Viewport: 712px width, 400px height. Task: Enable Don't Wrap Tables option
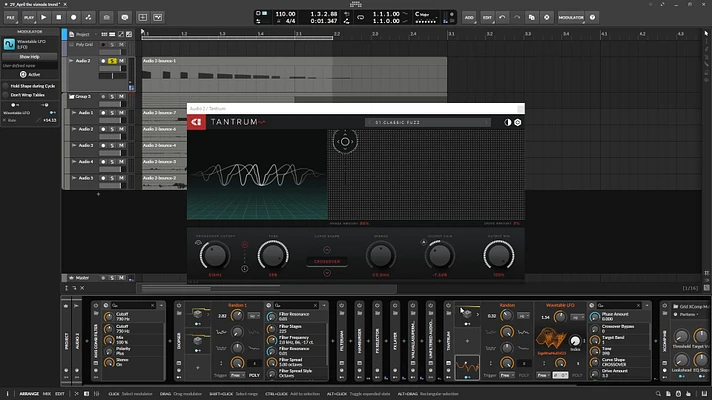tap(6, 95)
